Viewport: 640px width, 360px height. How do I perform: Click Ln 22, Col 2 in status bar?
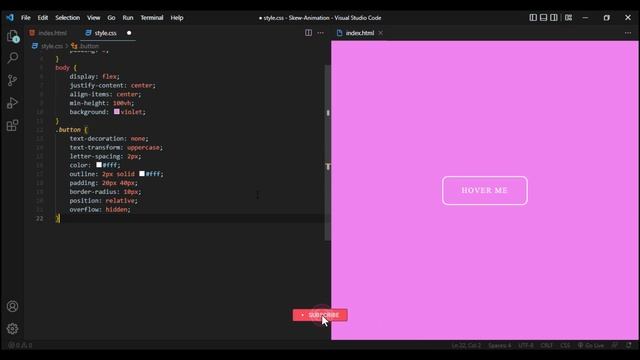[x=466, y=345]
